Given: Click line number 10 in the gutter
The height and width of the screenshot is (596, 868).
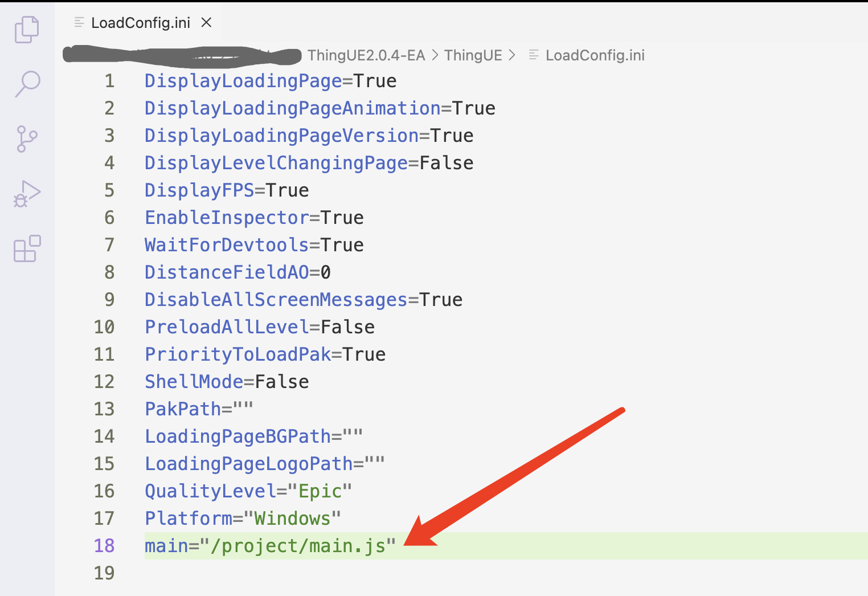Looking at the screenshot, I should [x=104, y=327].
